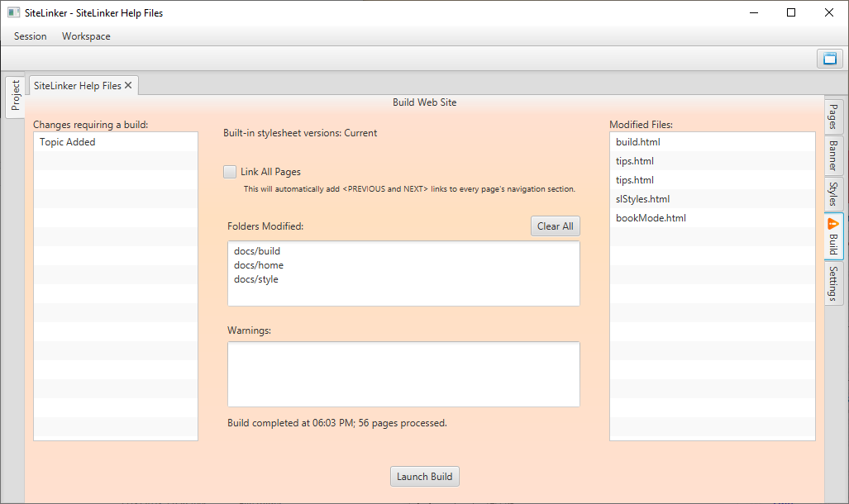Viewport: 849px width, 504px height.
Task: Select bookMode.html in Modified Files
Action: click(x=651, y=218)
